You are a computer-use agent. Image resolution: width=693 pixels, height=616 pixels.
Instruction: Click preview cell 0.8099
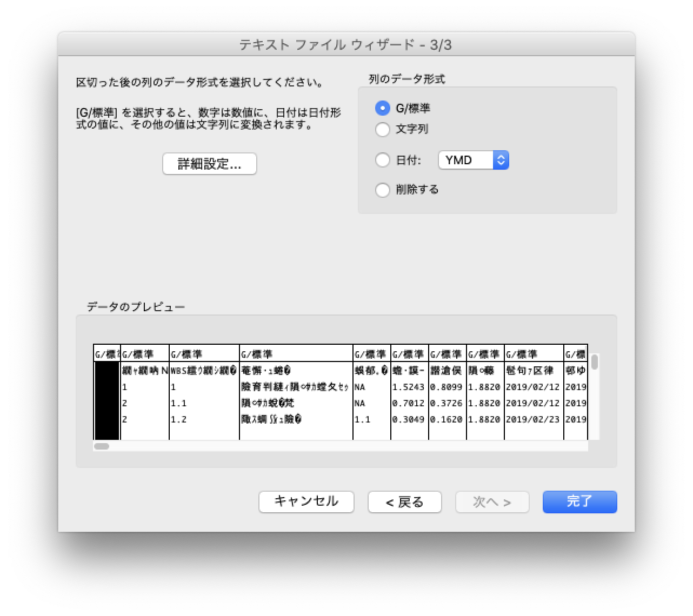click(x=447, y=387)
